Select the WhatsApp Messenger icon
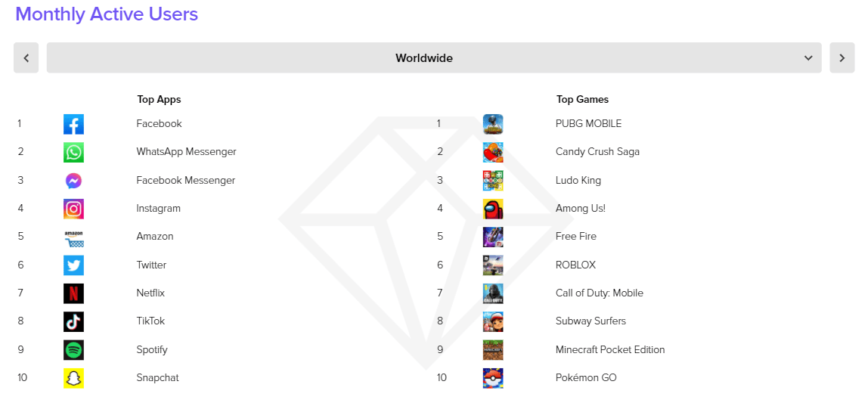The width and height of the screenshot is (868, 400). 73,152
